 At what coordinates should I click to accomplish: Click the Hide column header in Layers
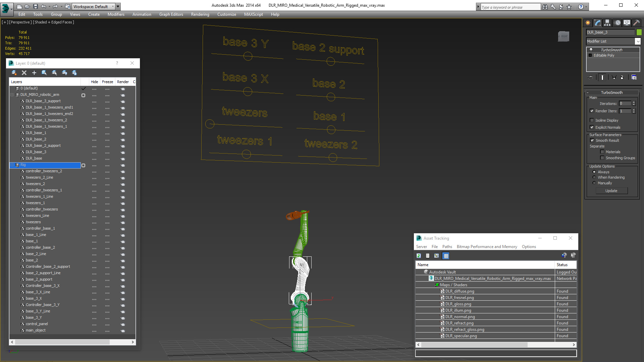95,82
